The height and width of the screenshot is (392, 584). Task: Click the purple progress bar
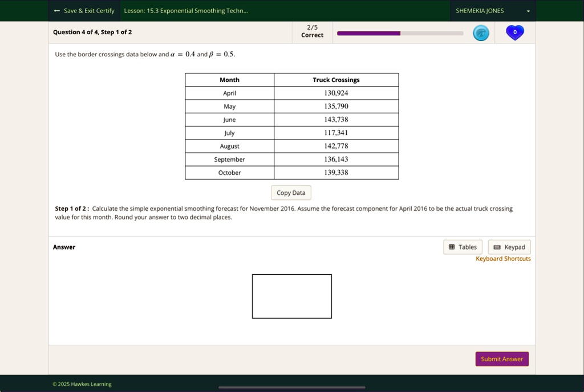click(x=400, y=33)
